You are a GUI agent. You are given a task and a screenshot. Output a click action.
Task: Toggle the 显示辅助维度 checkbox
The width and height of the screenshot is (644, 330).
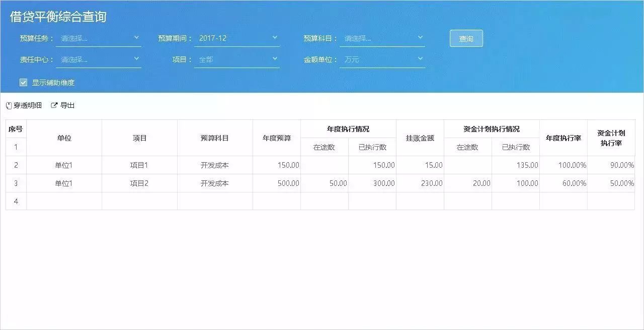(x=23, y=82)
